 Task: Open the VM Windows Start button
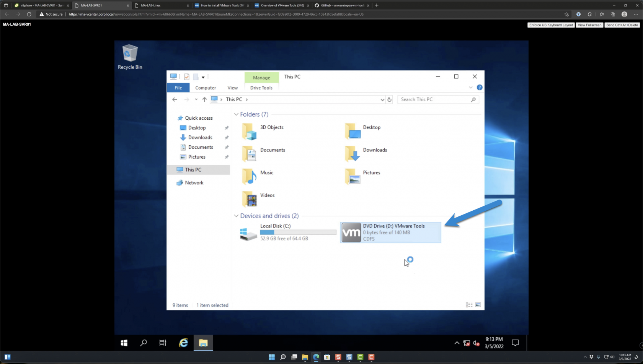124,343
